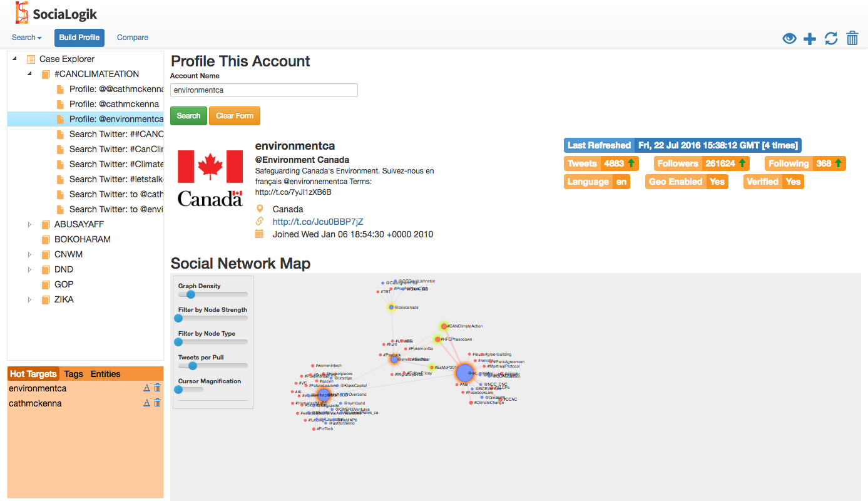
Task: Expand the CNWM folder
Action: (29, 254)
